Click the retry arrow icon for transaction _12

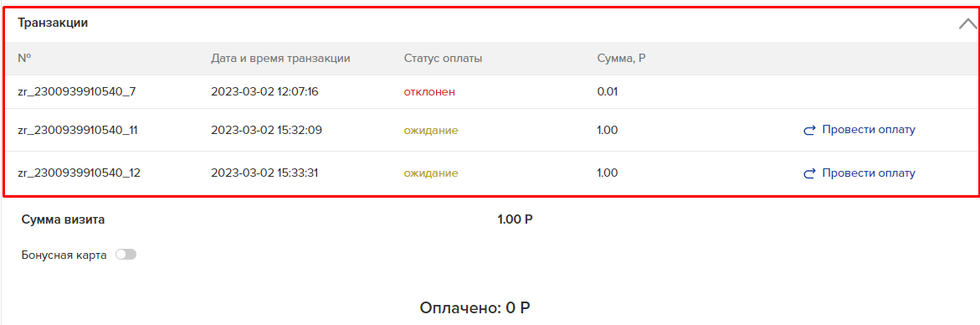pos(809,173)
